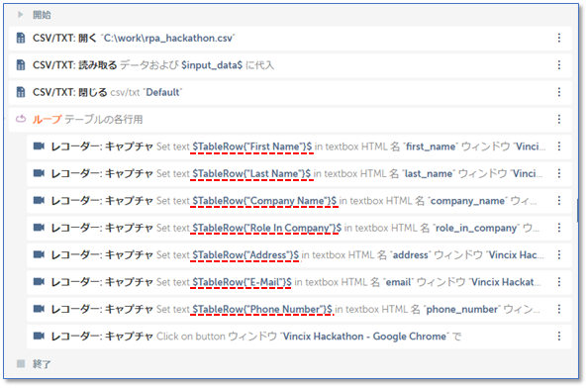Open the three-dot menu on the loop row
Image resolution: width=588 pixels, height=388 pixels.
(558, 119)
